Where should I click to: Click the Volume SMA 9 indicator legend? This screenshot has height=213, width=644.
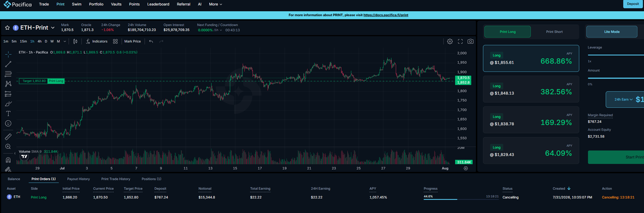(38, 152)
